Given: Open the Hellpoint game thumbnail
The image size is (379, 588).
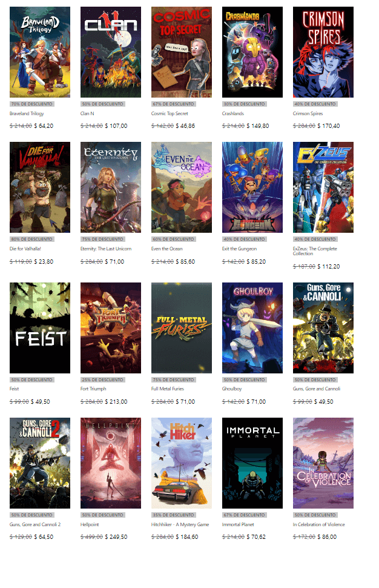Looking at the screenshot, I should (x=110, y=463).
